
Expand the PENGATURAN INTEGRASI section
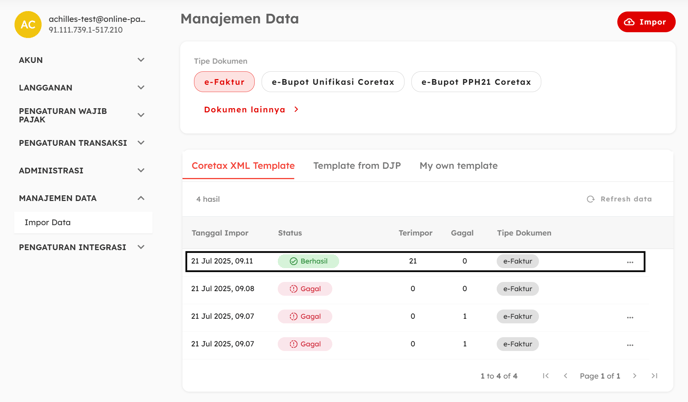[82, 247]
